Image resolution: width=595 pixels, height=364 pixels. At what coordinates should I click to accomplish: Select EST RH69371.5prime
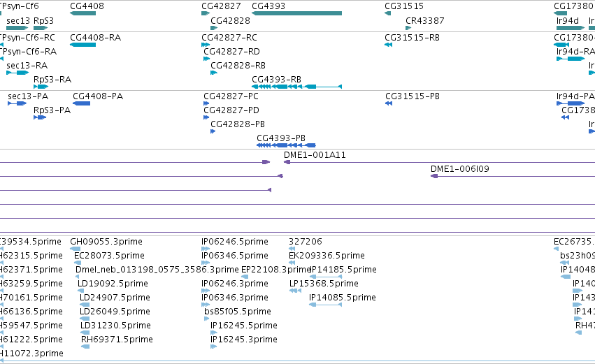pos(117,340)
